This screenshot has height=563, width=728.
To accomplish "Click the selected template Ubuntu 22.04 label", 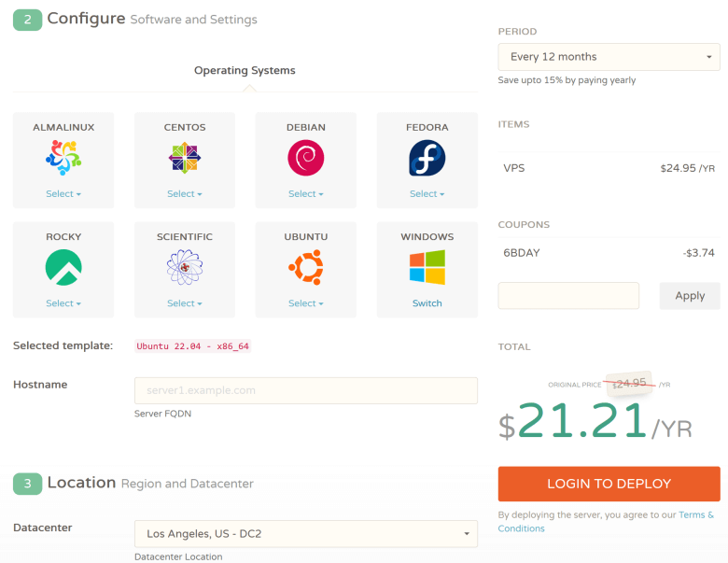I will point(192,346).
